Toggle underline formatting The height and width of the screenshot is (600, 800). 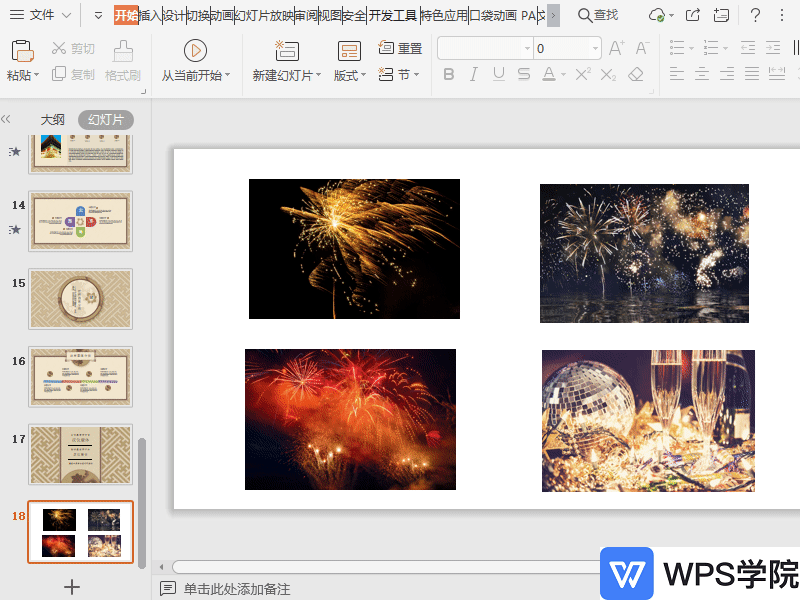tap(498, 74)
